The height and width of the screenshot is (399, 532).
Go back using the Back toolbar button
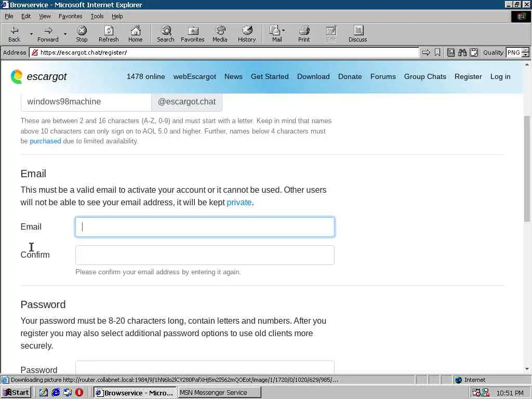[x=14, y=34]
